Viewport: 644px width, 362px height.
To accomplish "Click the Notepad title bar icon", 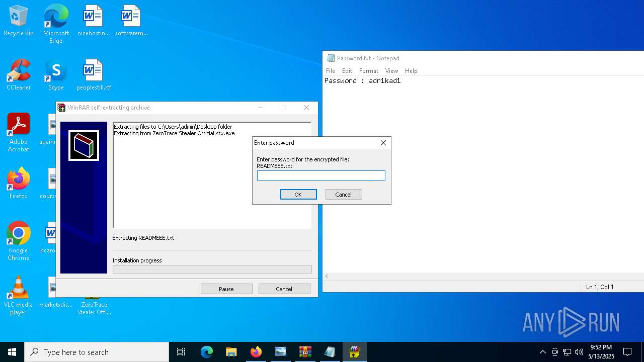I will coord(331,58).
